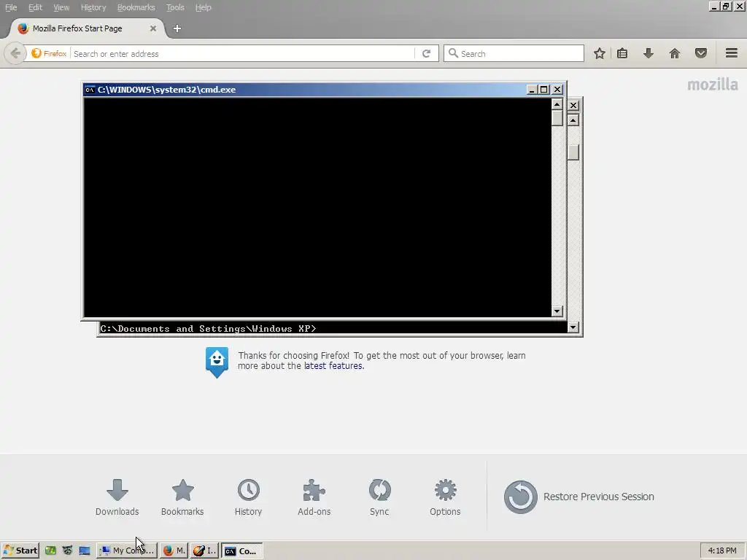Focus the toolbar Search box
The height and width of the screenshot is (560, 747).
(514, 53)
